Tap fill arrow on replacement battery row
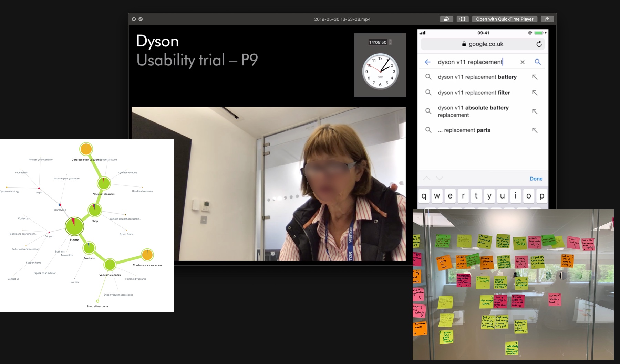The width and height of the screenshot is (620, 364). (535, 77)
